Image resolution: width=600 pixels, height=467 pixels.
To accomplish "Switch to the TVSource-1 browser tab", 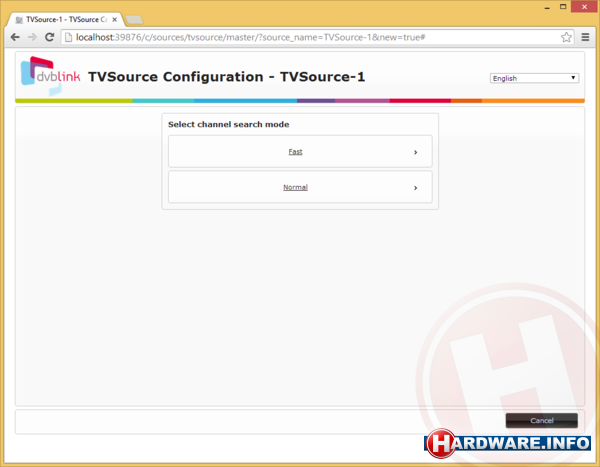I will coord(66,20).
